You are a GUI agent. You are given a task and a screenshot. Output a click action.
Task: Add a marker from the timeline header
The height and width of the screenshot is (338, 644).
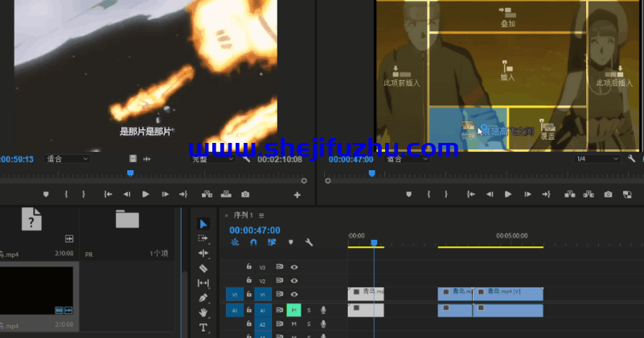pyautogui.click(x=291, y=242)
